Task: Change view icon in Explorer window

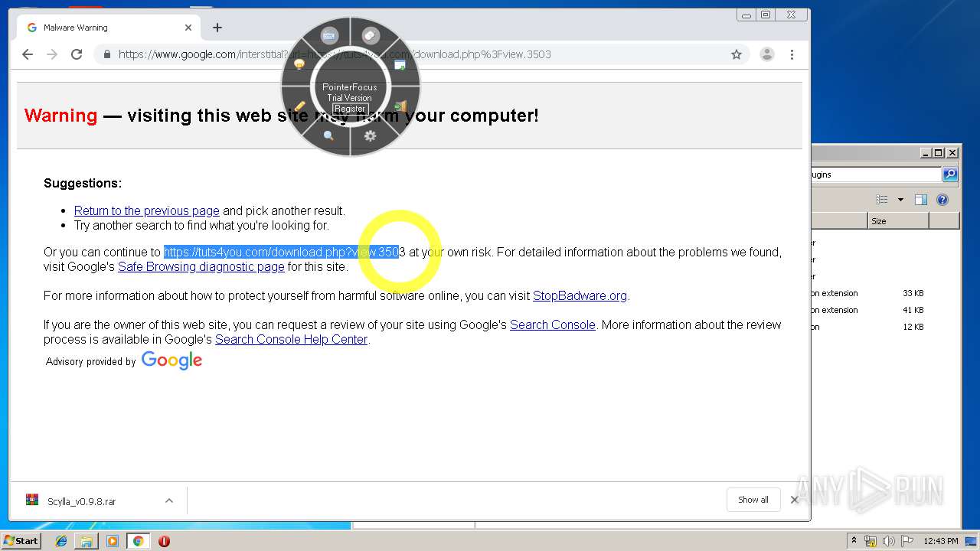Action: coord(882,200)
